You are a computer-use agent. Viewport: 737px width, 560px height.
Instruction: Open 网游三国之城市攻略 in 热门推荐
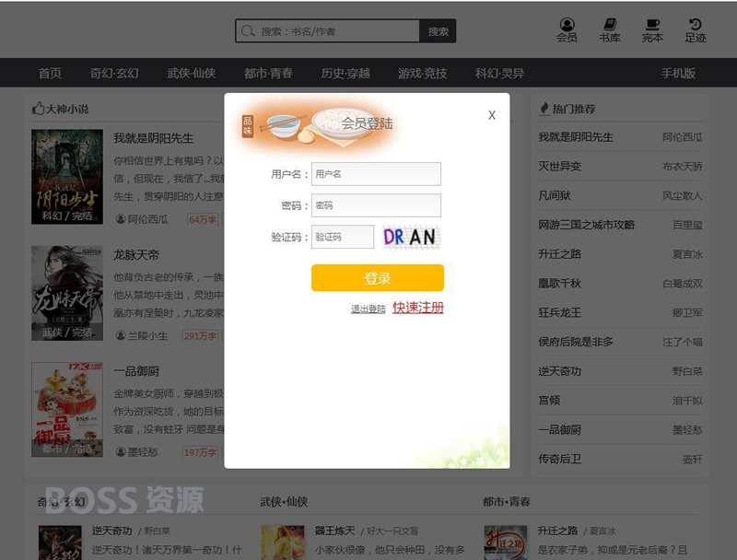tap(586, 225)
